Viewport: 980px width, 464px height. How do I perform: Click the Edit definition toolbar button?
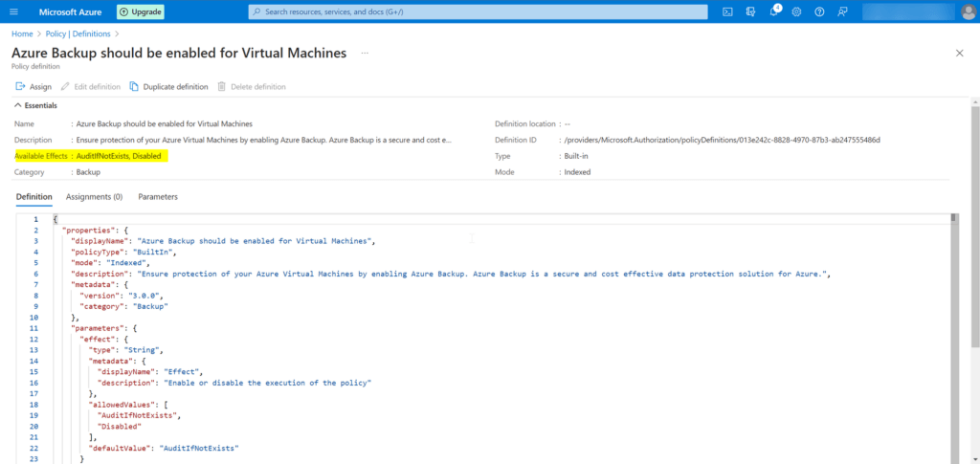[91, 87]
